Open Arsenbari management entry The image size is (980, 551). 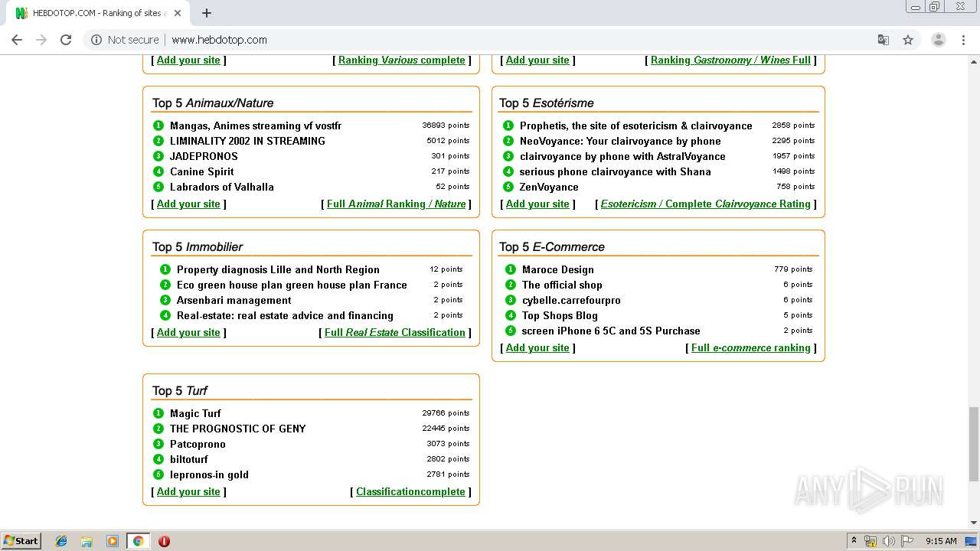(x=234, y=300)
